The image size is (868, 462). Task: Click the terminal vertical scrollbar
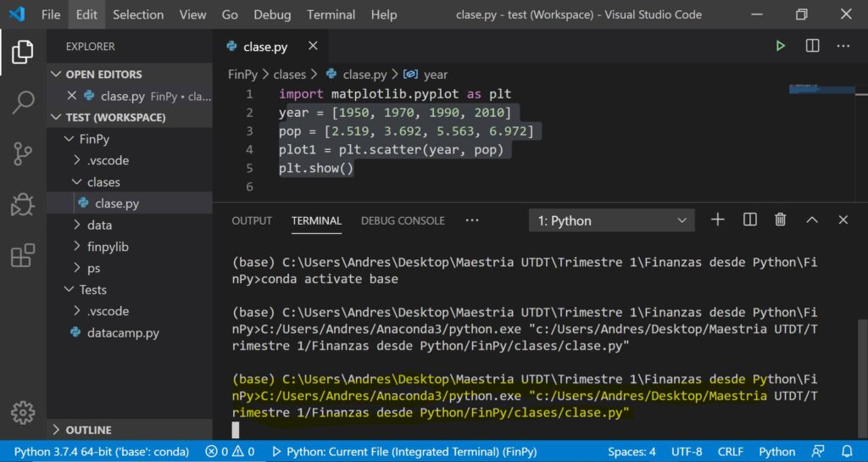(x=862, y=378)
